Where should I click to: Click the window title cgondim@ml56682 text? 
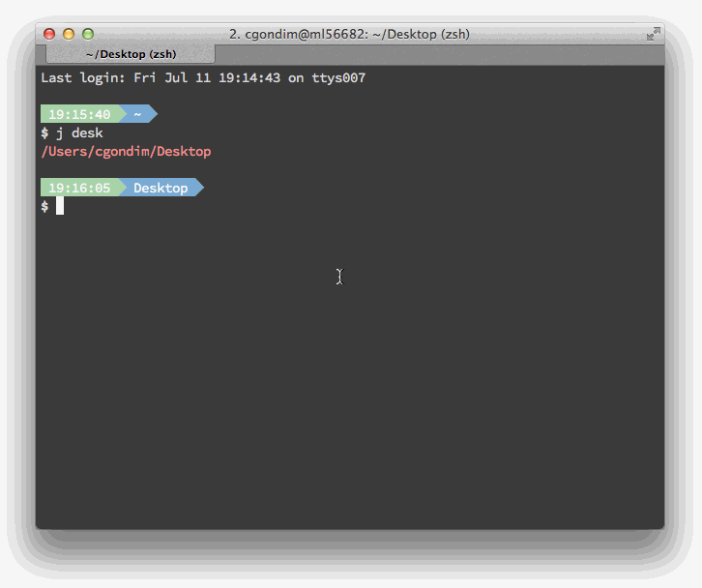(349, 34)
